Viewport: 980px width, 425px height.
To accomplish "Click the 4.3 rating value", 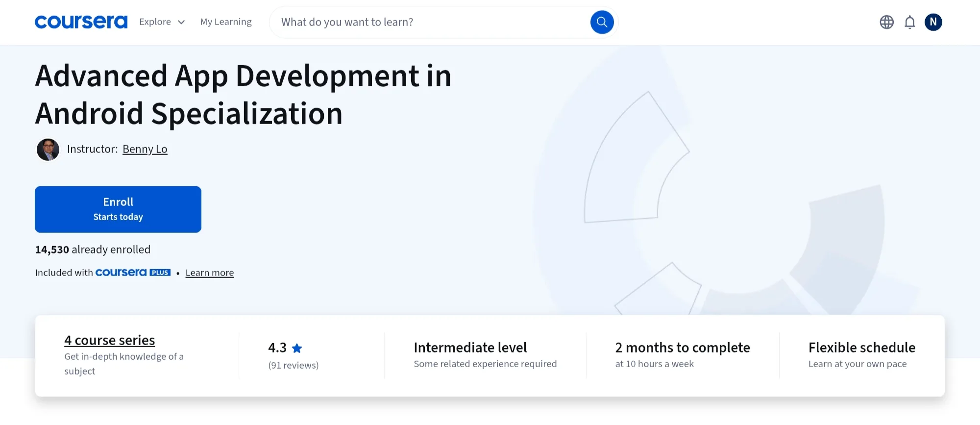I will point(277,348).
